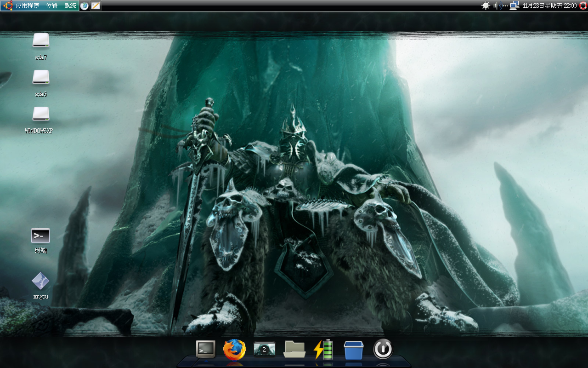Viewport: 588px width, 368px height.
Task: Click the network monitor icon in the tray
Action: (x=514, y=6)
